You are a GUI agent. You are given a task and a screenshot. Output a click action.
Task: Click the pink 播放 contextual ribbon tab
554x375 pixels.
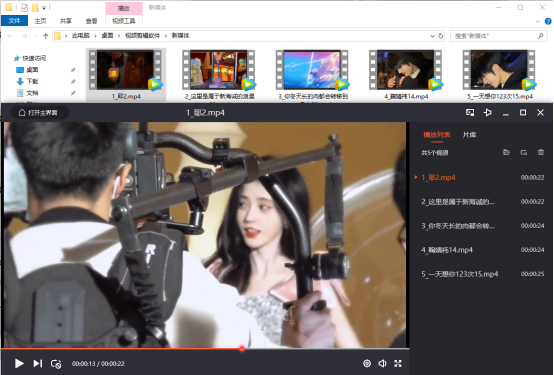(124, 8)
